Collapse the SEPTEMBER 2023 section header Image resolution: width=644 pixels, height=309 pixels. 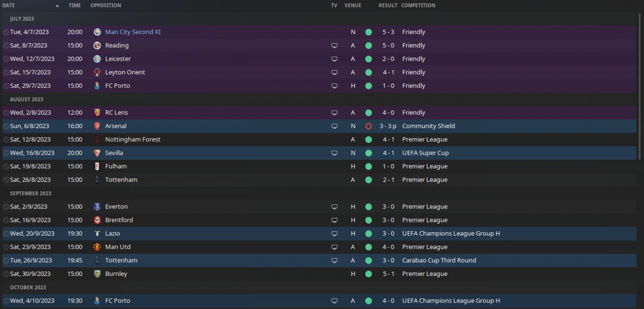31,193
